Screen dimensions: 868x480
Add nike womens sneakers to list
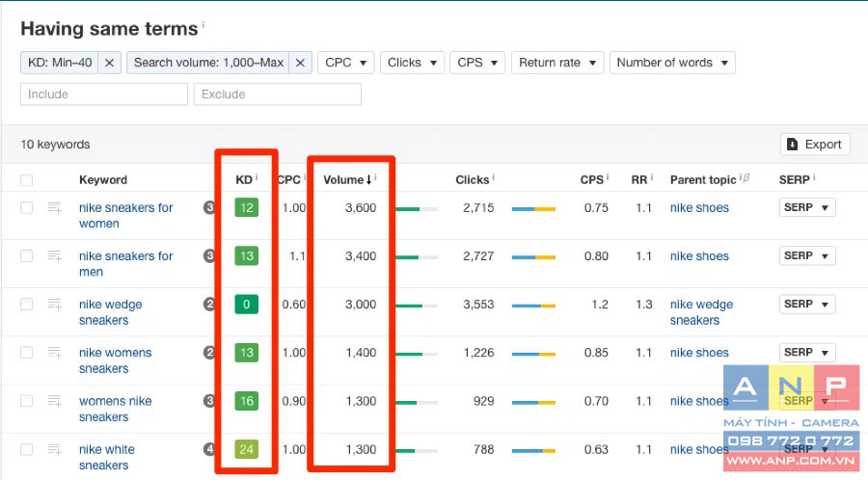55,352
